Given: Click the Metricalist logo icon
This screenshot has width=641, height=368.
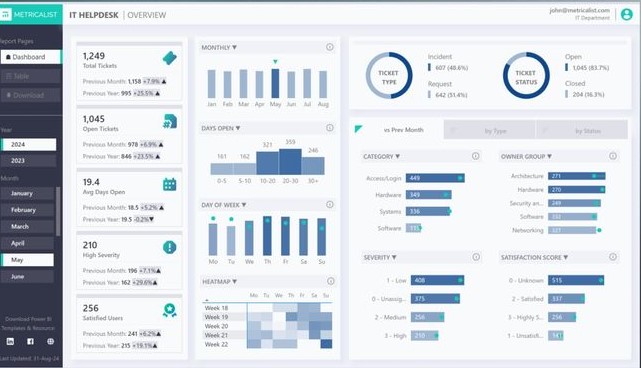Looking at the screenshot, I should [x=5, y=14].
